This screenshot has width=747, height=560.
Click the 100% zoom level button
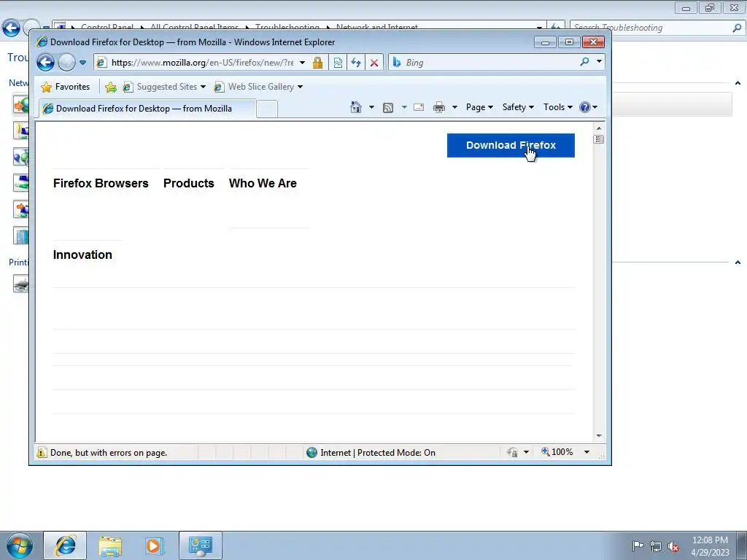(x=557, y=452)
